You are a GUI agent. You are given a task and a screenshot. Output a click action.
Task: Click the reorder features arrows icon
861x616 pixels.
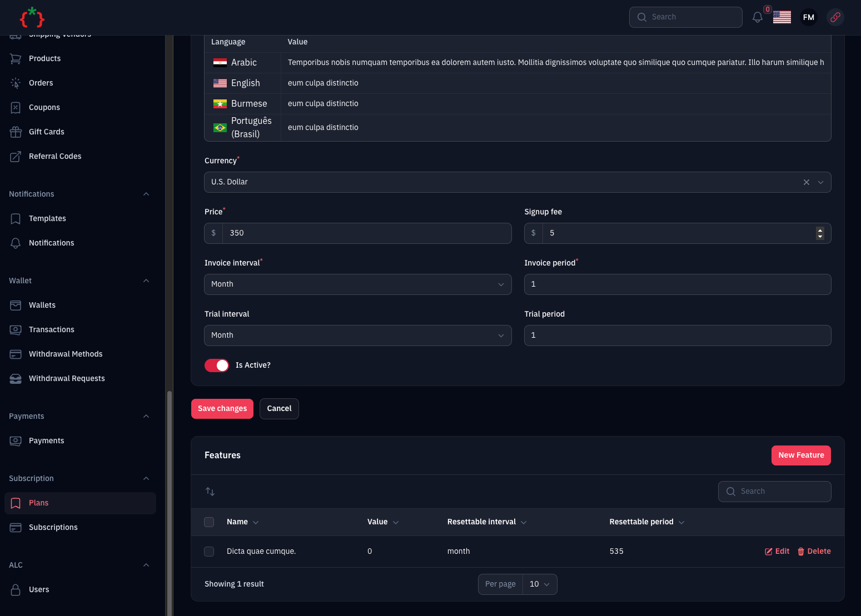(210, 492)
